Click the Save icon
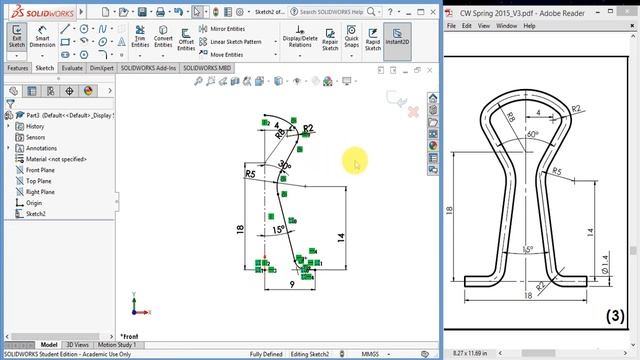640x360 pixels. 142,12
